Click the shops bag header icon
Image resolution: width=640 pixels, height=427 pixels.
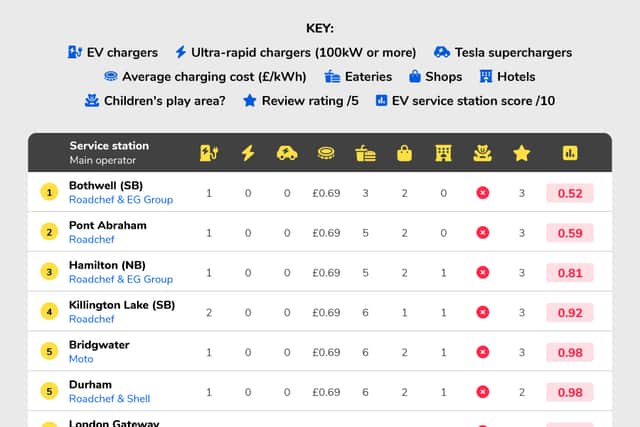[x=404, y=154]
